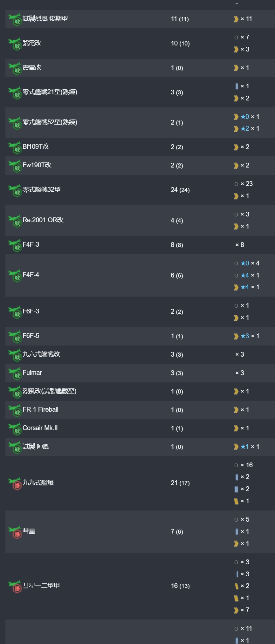
Task: Click the dive bomber icon beside 九九式艦爆
Action: pyautogui.click(x=15, y=484)
